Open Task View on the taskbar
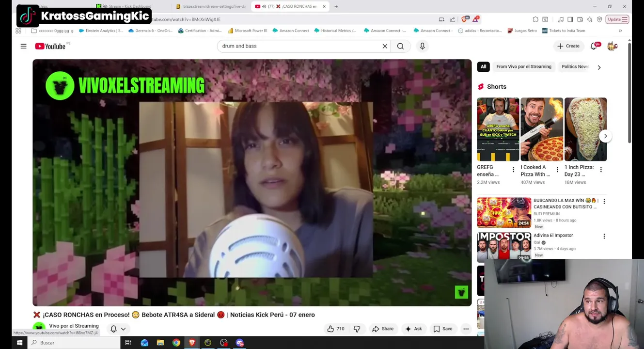644x349 pixels. tap(128, 343)
